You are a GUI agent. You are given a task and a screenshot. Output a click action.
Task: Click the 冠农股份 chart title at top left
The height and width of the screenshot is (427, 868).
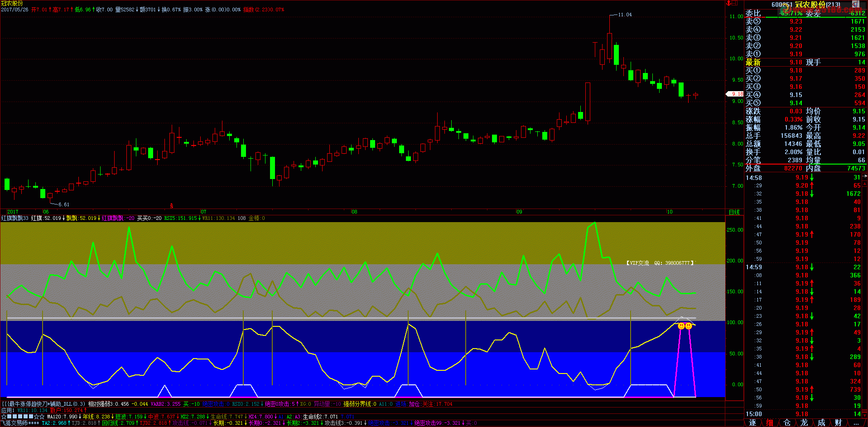(x=12, y=3)
